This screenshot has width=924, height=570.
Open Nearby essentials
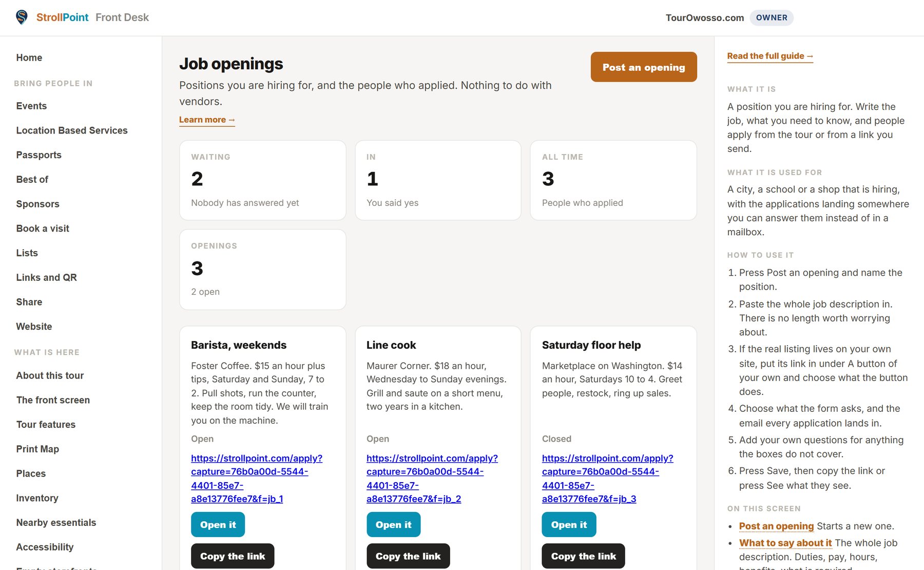coord(56,523)
